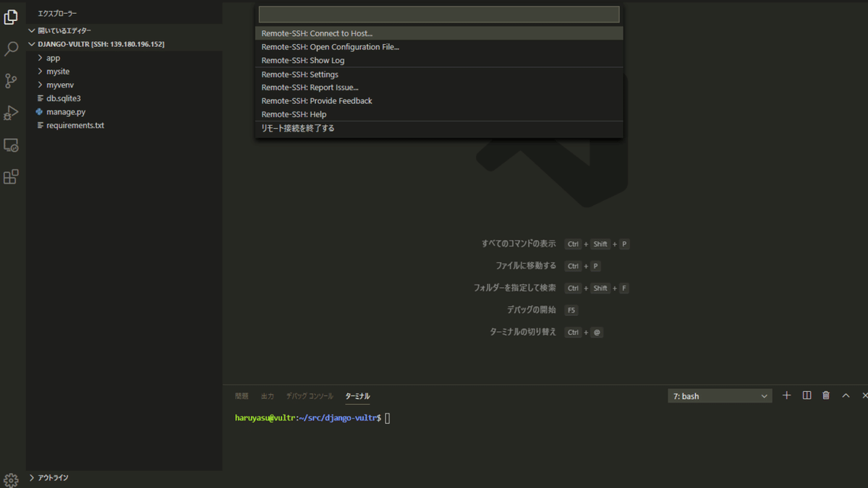
Task: Click the フォルダーを指定して検索 hint text
Action: [515, 288]
